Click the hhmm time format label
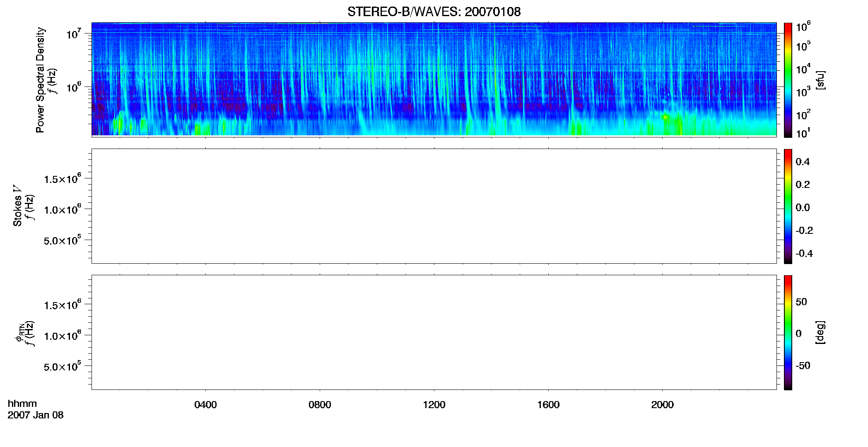 click(22, 404)
